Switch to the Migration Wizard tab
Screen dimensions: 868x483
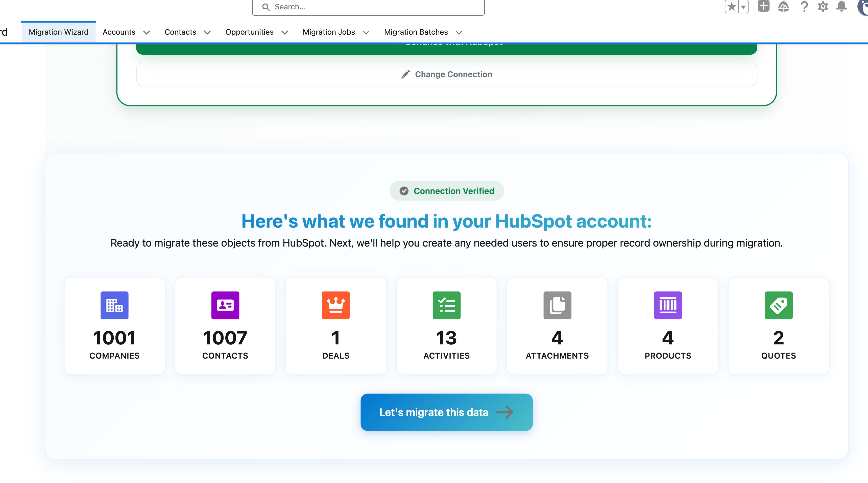tap(58, 32)
